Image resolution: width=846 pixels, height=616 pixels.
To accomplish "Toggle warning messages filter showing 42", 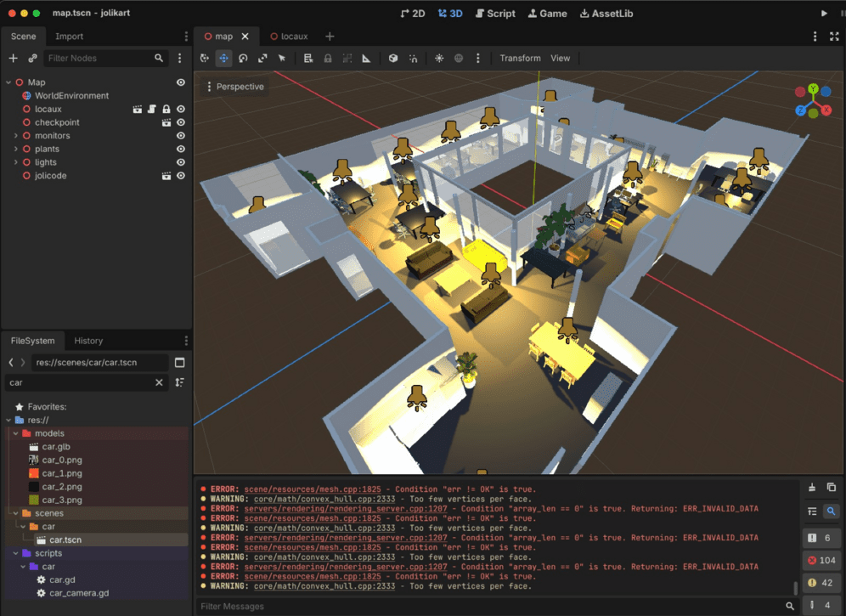I will click(x=821, y=583).
